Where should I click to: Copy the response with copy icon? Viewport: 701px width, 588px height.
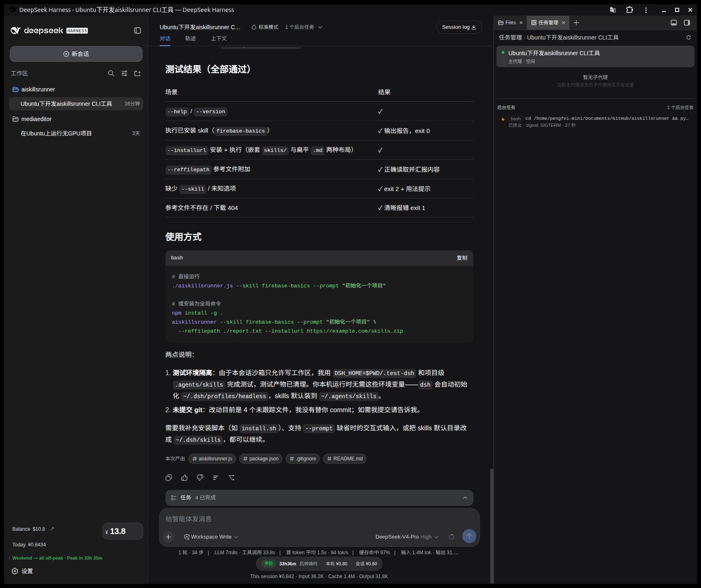[x=169, y=478]
